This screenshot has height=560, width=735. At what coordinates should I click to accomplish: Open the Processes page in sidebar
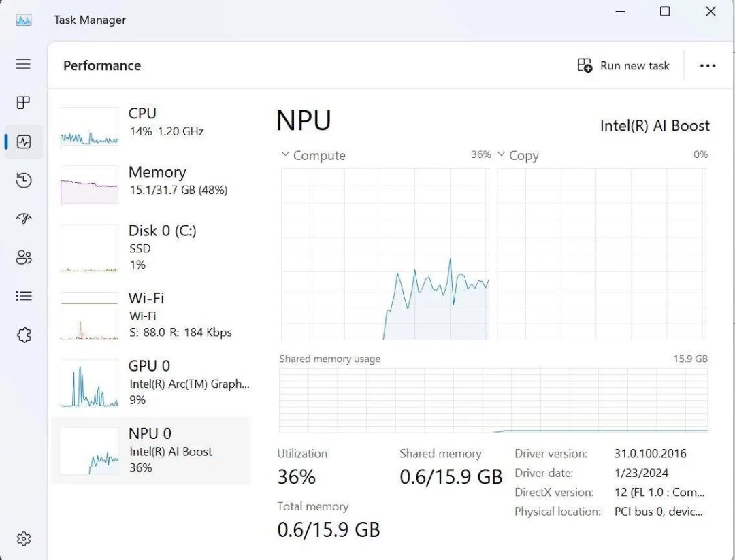tap(22, 103)
